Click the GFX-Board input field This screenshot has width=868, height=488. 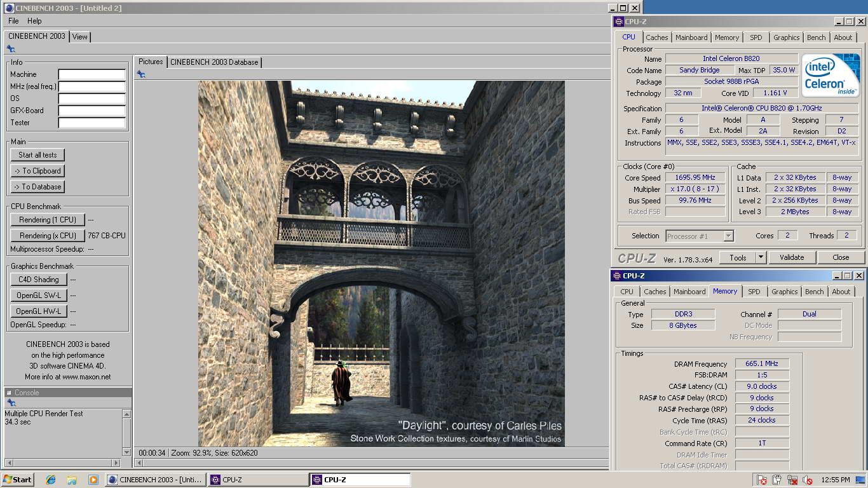(92, 111)
